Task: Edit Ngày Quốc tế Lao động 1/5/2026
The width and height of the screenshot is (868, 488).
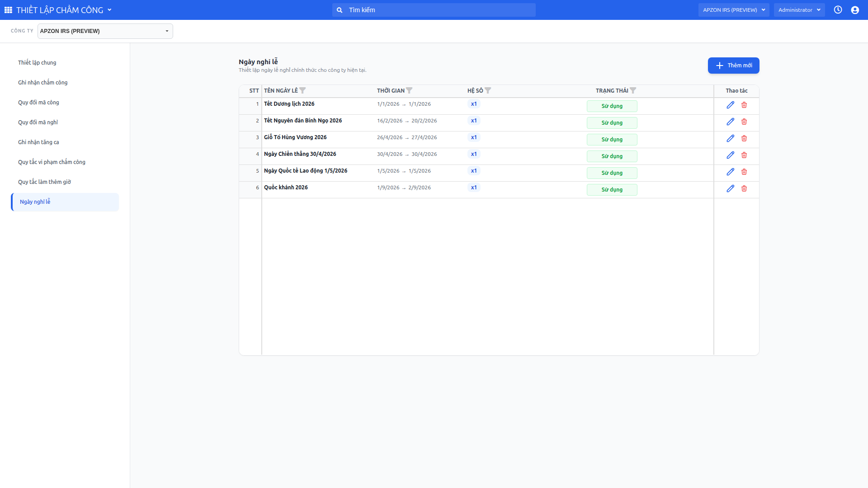Action: coord(730,172)
